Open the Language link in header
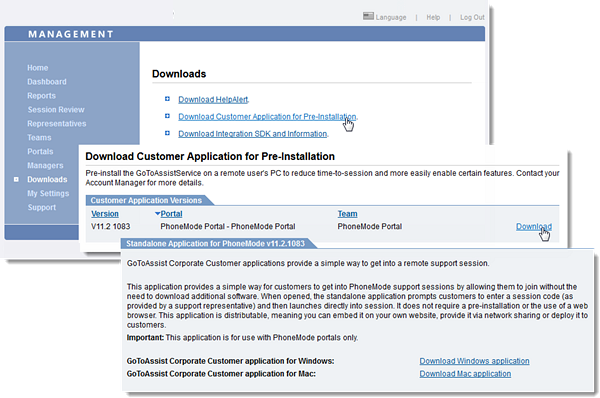600x398 pixels. [x=391, y=17]
